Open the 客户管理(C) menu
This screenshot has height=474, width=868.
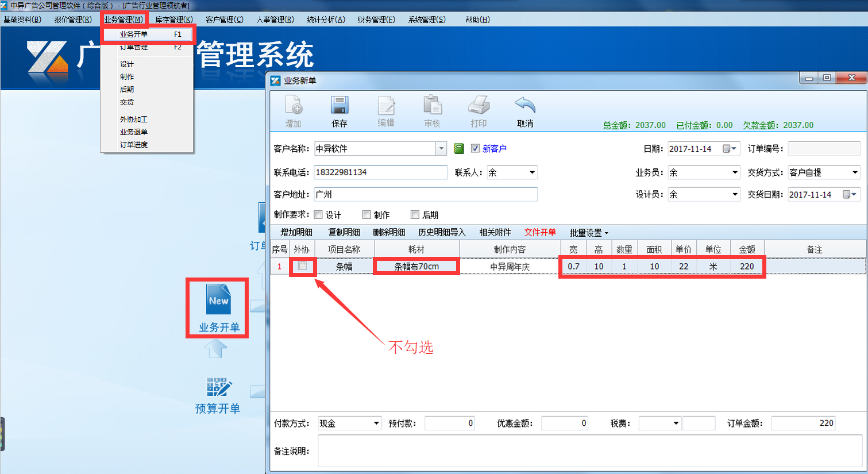(225, 20)
